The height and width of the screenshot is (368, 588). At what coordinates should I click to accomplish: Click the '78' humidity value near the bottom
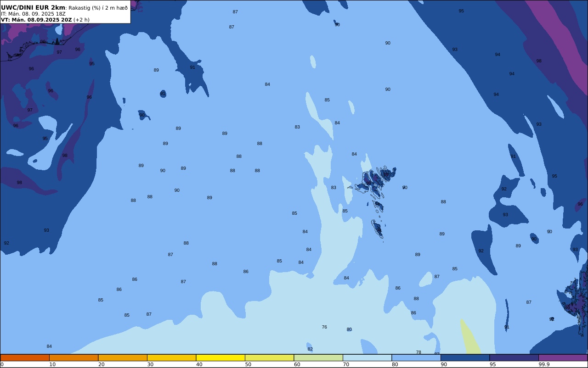(x=418, y=352)
